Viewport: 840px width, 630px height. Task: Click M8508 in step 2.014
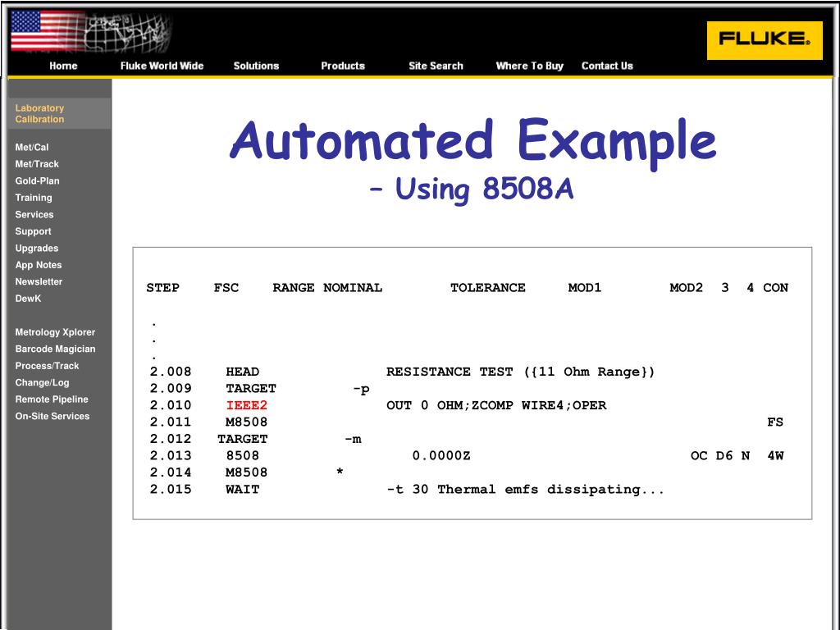coord(246,472)
